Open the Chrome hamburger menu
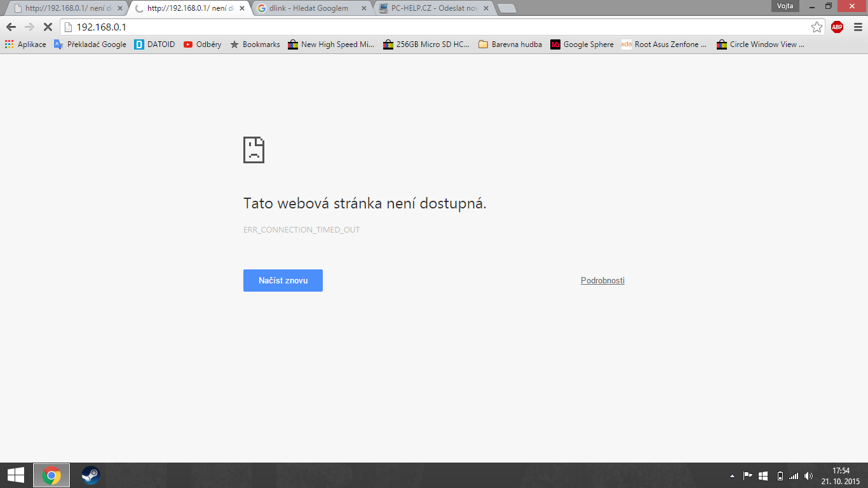868x488 pixels. tap(858, 27)
